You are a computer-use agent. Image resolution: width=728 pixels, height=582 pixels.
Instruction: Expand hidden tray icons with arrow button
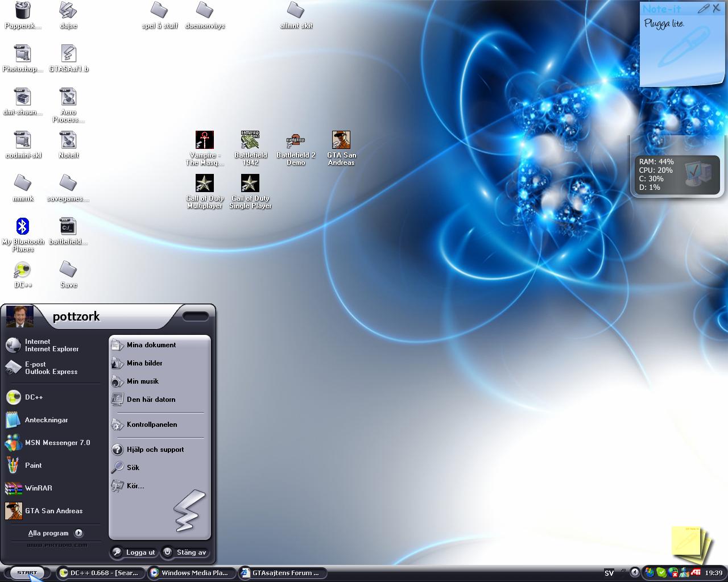pyautogui.click(x=635, y=572)
